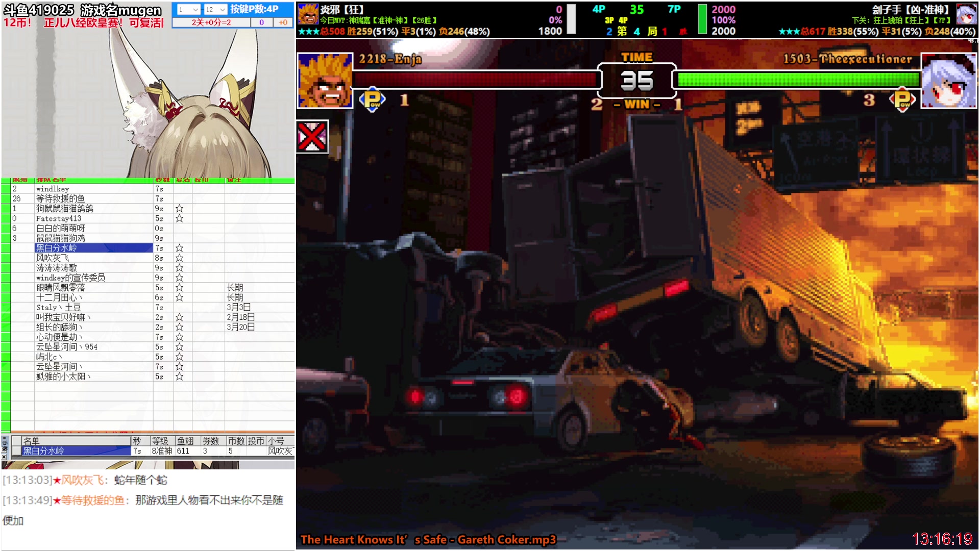
Task: Click the 名单 column header
Action: (76, 441)
